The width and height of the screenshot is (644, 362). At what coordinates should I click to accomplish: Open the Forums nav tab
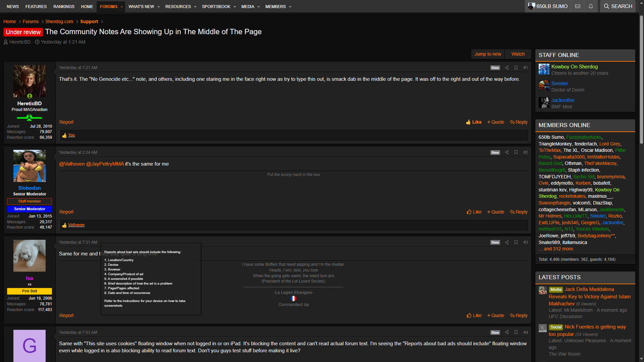[x=108, y=7]
